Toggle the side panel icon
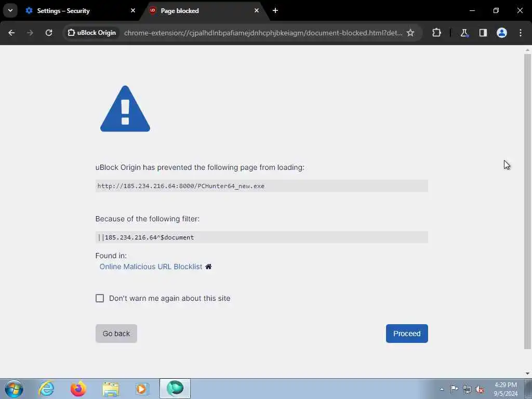Viewport: 532px width, 399px height. pyautogui.click(x=483, y=33)
